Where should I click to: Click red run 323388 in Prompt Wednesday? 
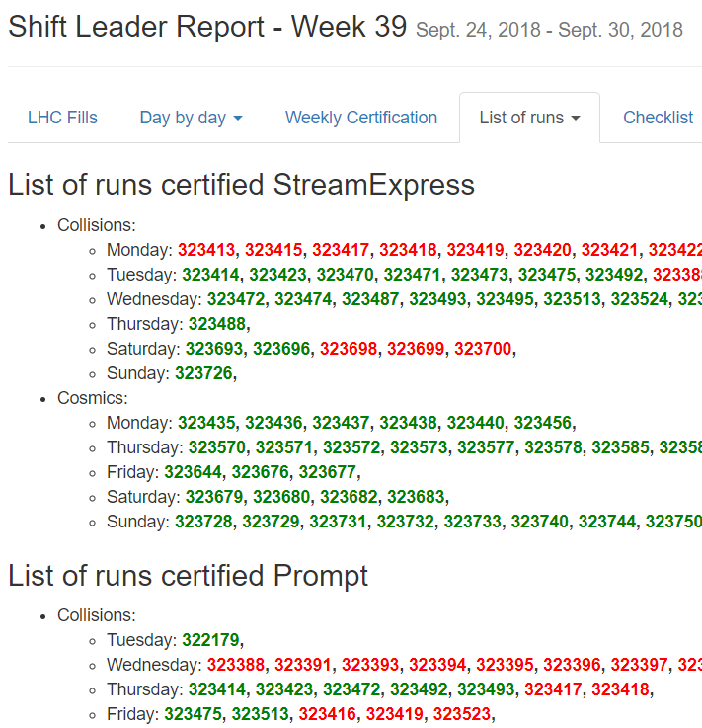(x=236, y=665)
